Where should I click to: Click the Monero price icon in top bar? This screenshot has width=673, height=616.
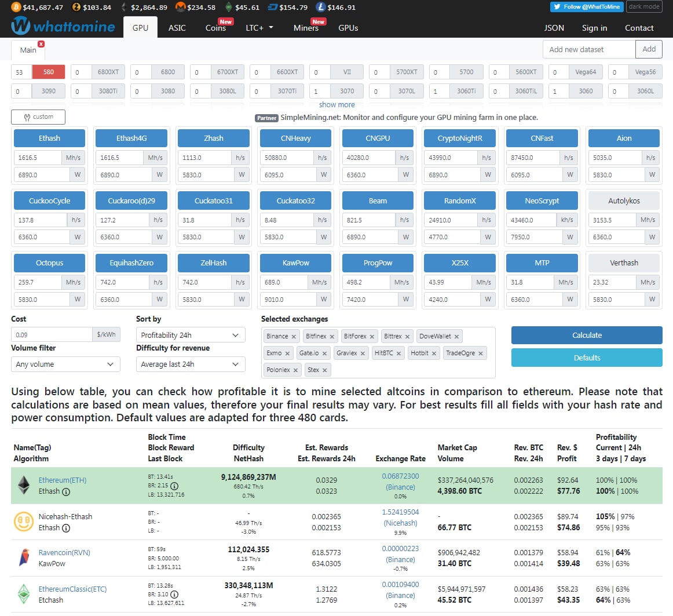181,7
